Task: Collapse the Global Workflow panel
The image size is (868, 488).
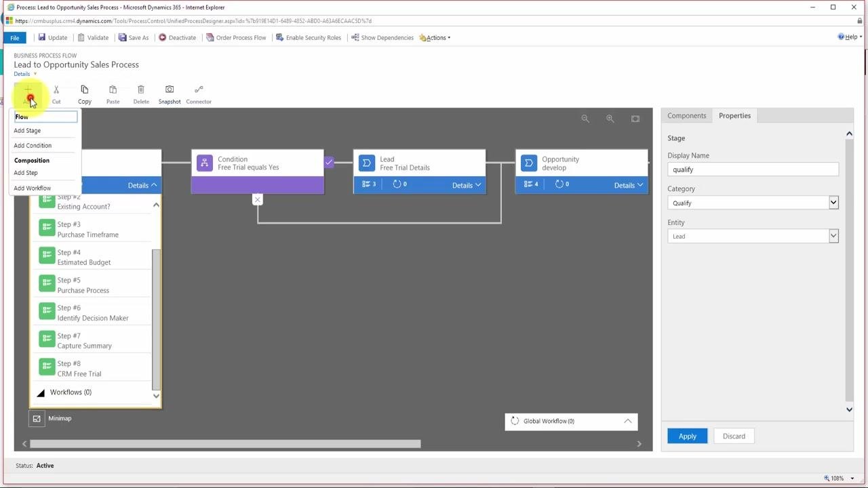Action: coord(628,421)
